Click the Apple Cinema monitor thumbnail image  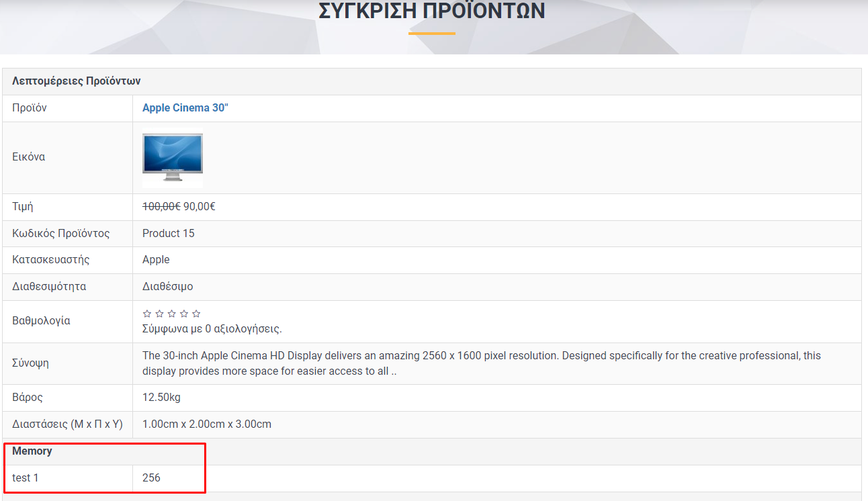tap(173, 158)
